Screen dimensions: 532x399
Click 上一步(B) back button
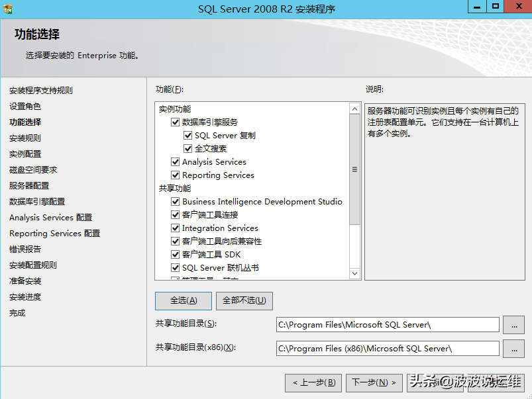313,382
